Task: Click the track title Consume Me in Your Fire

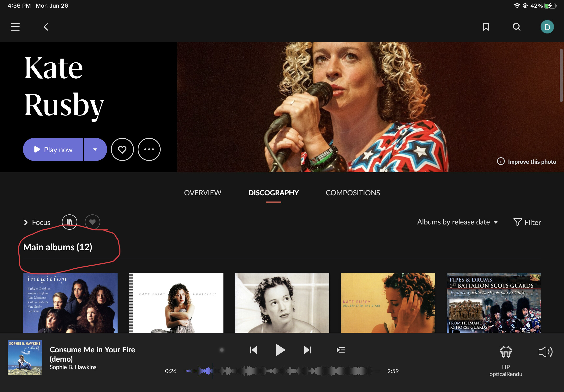Action: 92,354
